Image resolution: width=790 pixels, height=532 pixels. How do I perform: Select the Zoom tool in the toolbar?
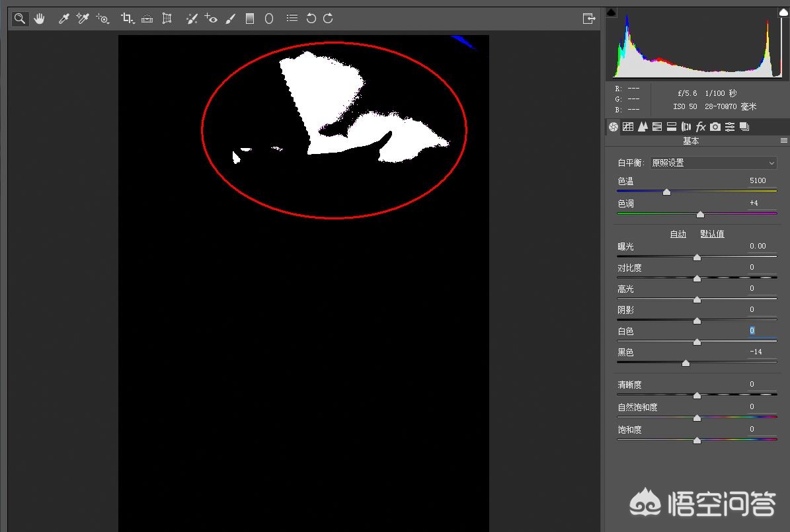[20, 19]
